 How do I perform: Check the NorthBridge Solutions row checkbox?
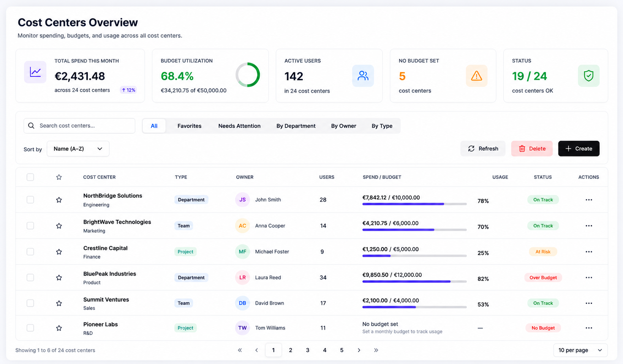[30, 200]
